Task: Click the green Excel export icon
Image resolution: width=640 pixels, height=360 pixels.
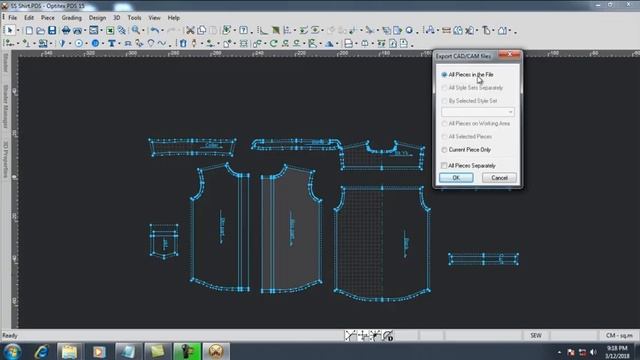Action: [x=110, y=30]
